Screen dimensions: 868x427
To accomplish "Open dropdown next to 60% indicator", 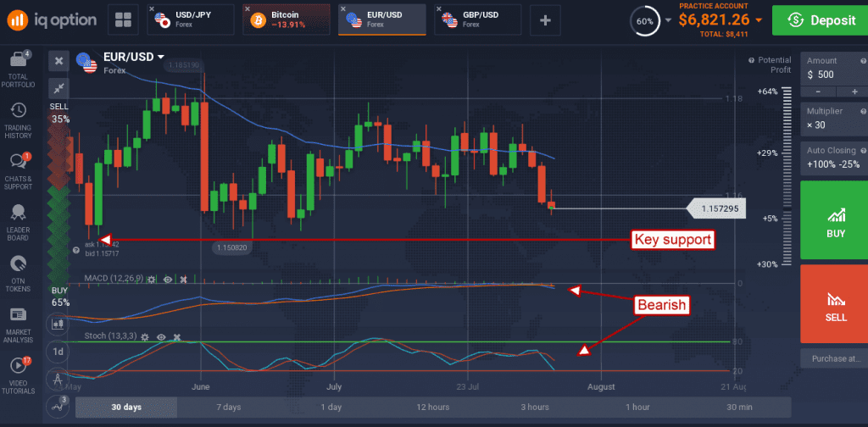I will 668,20.
